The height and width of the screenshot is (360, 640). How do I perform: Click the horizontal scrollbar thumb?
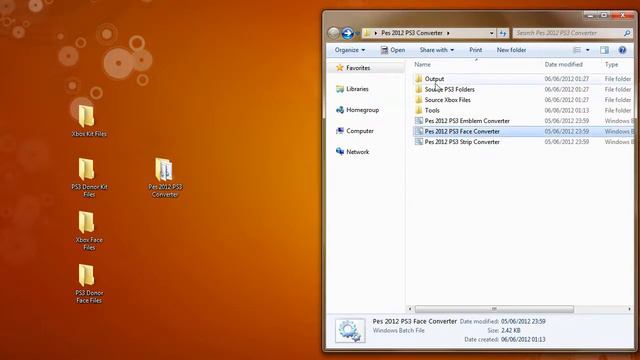[494, 309]
